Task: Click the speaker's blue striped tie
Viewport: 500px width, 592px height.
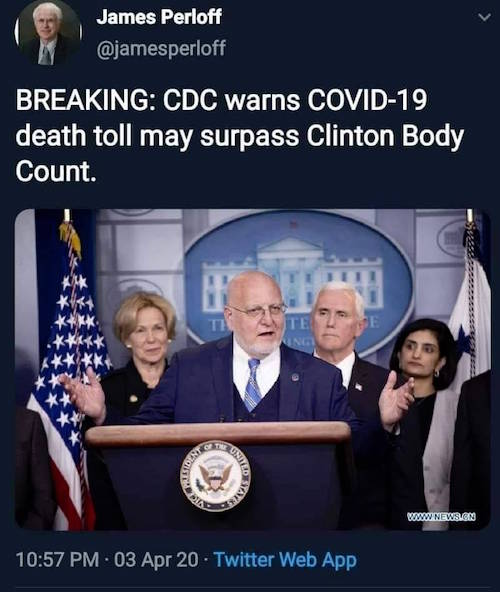Action: [253, 385]
